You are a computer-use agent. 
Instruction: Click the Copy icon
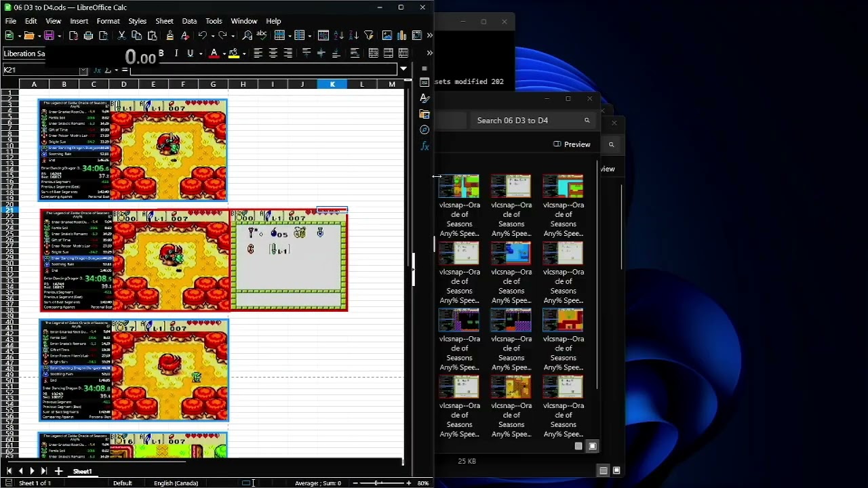136,35
